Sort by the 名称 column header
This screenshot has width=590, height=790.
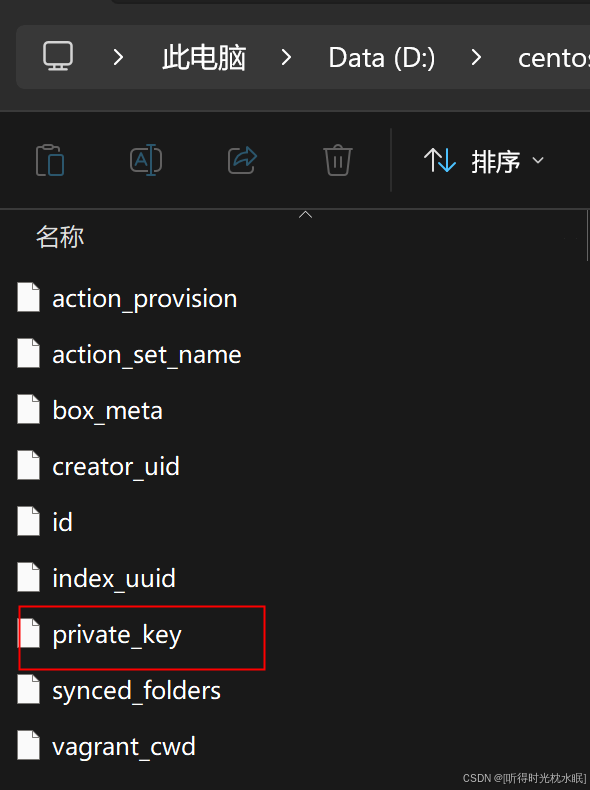pyautogui.click(x=60, y=237)
